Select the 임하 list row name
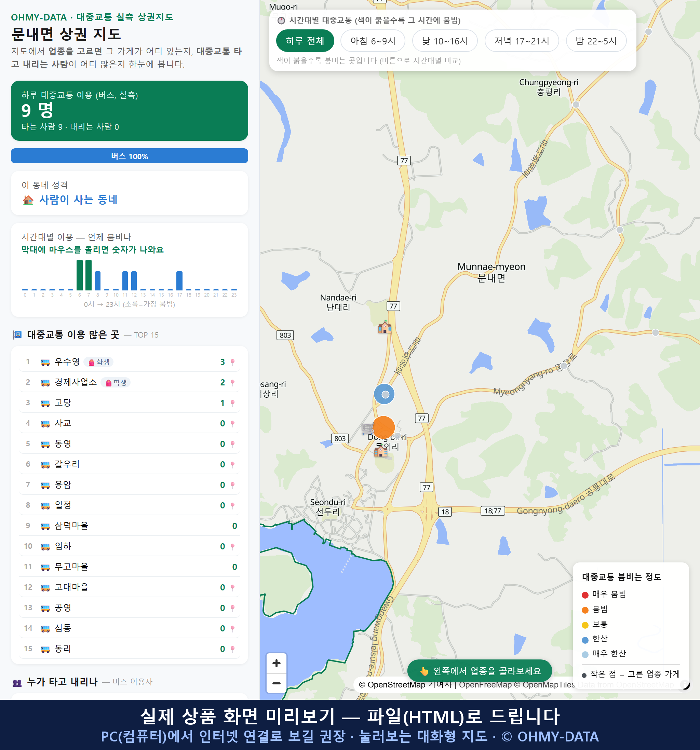Image resolution: width=700 pixels, height=750 pixels. click(x=63, y=546)
